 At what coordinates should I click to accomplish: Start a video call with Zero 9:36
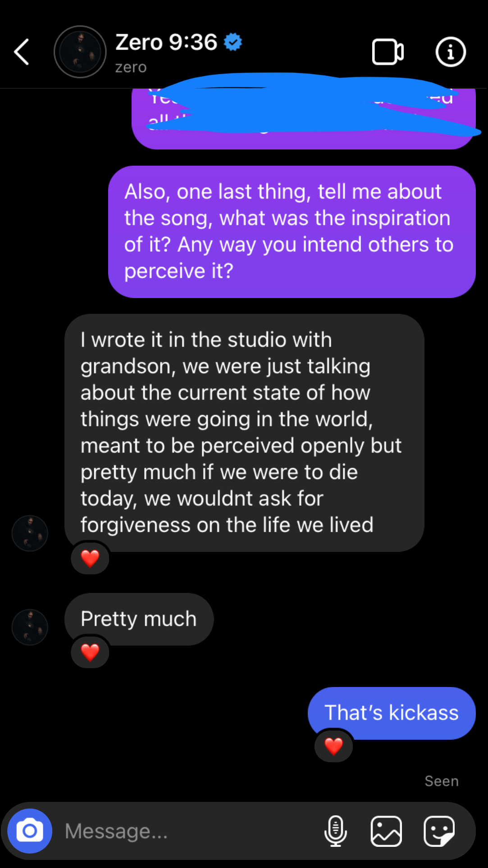coord(387,52)
